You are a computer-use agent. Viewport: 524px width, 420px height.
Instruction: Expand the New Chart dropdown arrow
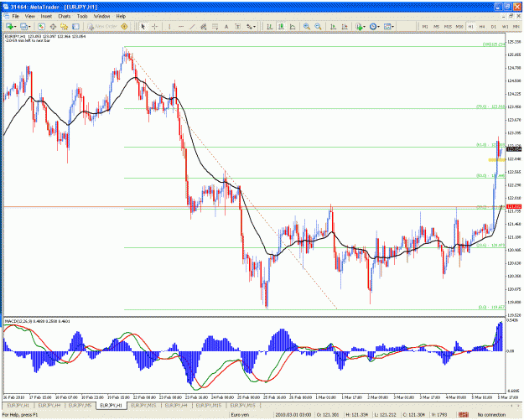[x=15, y=27]
